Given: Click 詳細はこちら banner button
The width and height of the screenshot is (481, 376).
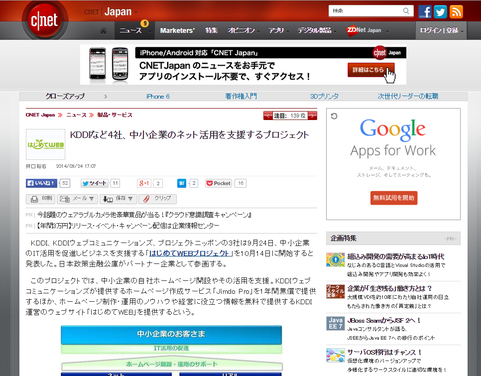Looking at the screenshot, I should pyautogui.click(x=371, y=70).
